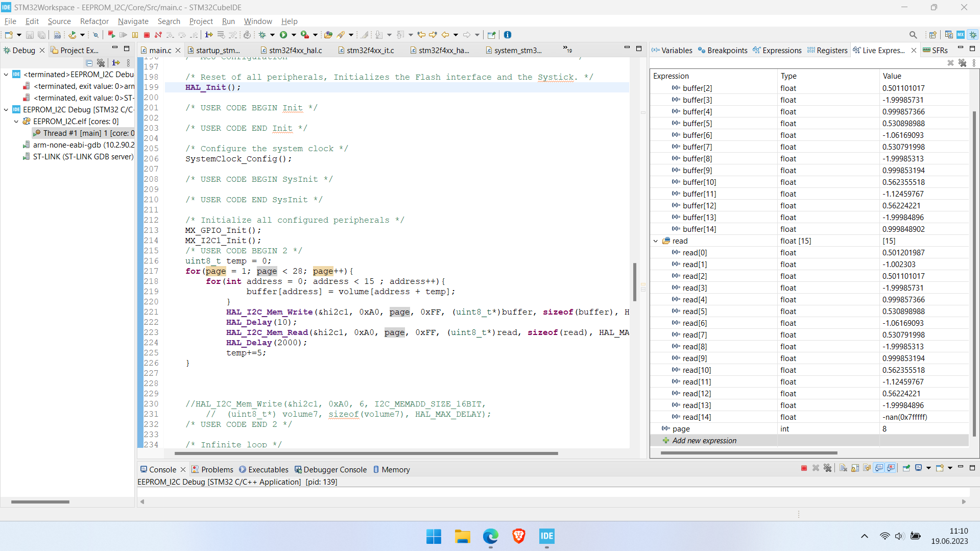Click the flashlight Search toolbar icon
Viewport: 980px width, 551px height.
(x=341, y=35)
